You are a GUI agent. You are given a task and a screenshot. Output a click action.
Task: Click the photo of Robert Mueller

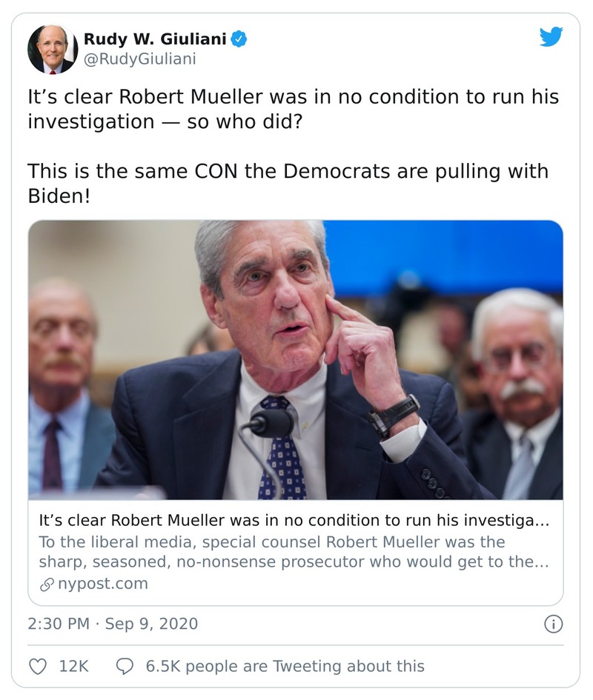coord(296,361)
